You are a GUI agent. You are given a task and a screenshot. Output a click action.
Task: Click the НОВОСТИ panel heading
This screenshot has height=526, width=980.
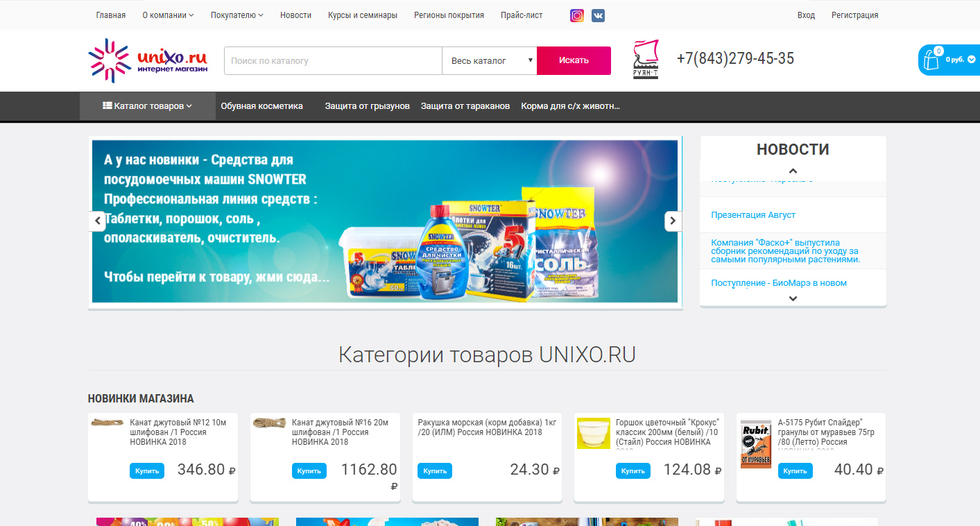pos(793,149)
